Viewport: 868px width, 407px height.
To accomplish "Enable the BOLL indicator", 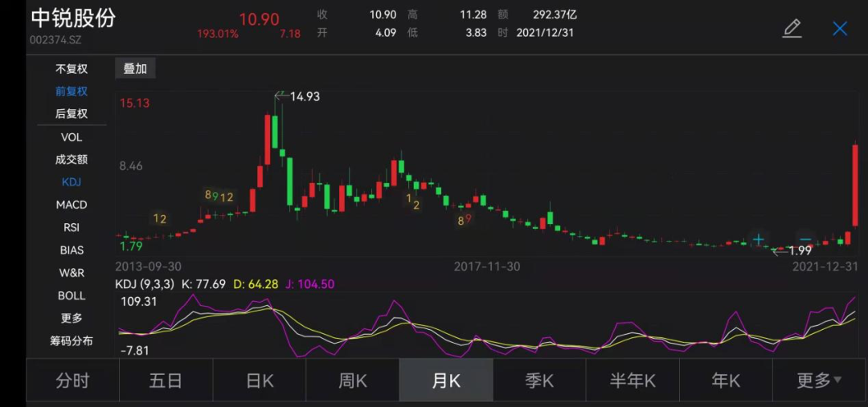I will [x=72, y=295].
